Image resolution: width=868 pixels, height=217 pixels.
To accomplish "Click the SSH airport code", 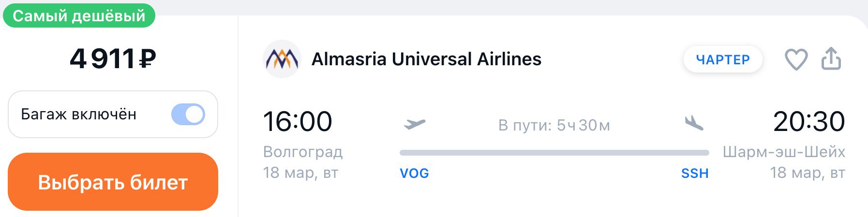I will pyautogui.click(x=695, y=173).
